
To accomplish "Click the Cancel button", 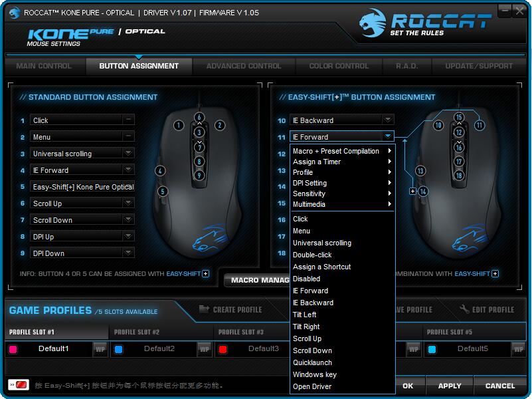I will click(x=500, y=386).
